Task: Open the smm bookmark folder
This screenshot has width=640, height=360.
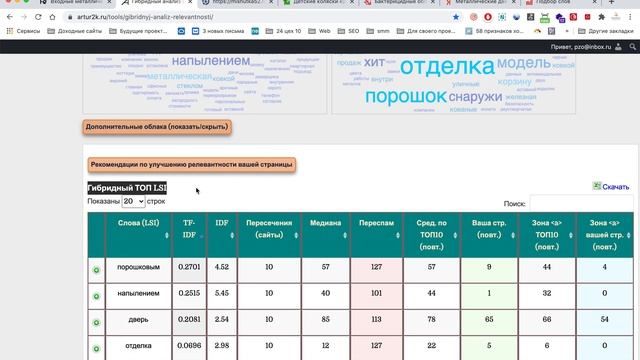Action: (x=378, y=31)
